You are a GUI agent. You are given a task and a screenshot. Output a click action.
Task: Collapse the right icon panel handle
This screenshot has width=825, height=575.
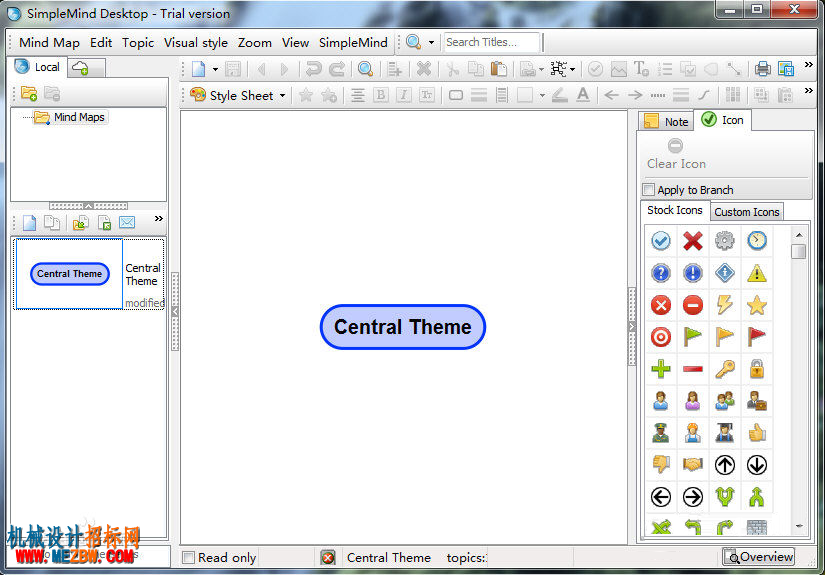tap(632, 327)
